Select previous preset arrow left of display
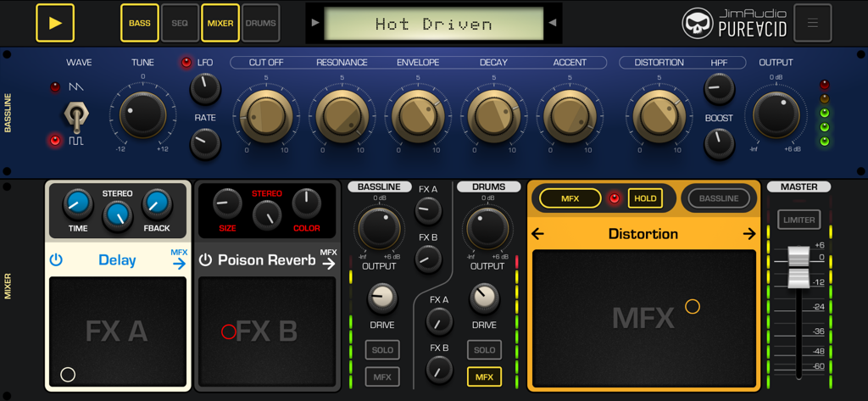 tap(315, 23)
